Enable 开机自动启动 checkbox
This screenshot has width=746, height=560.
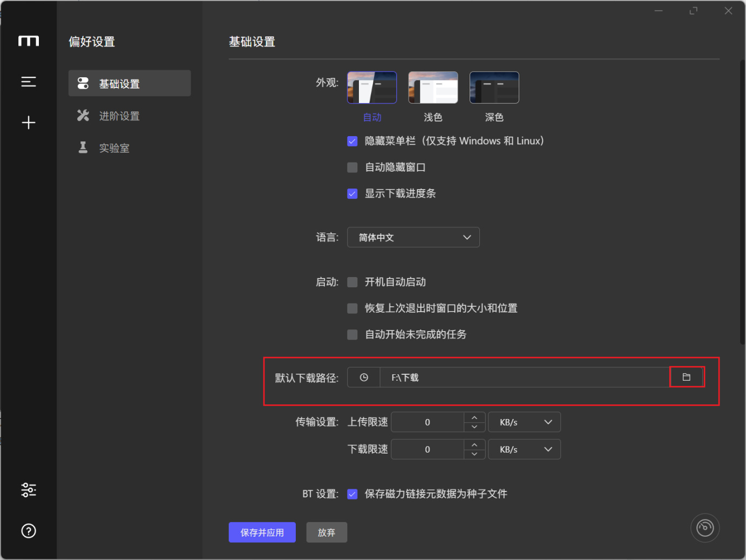pos(352,282)
